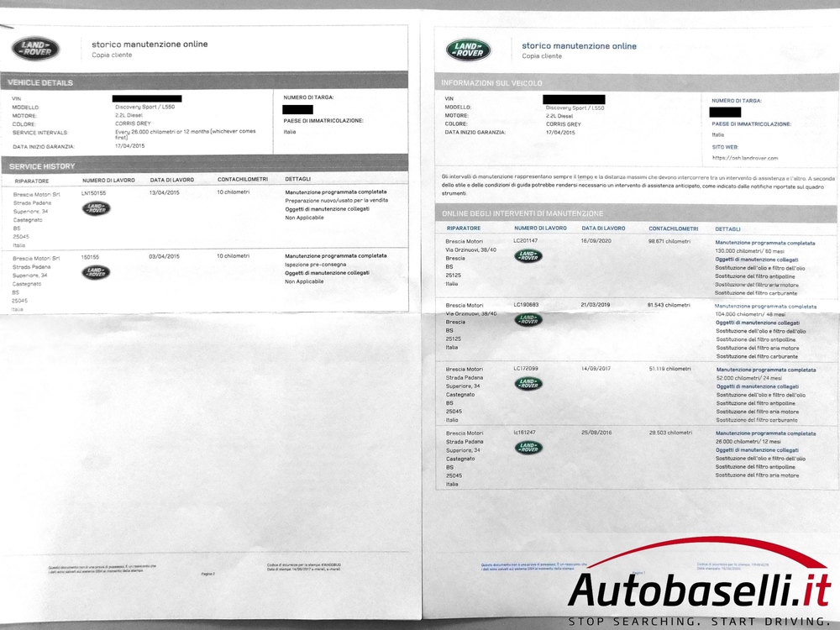Screen dimensions: 840x630
Task: Click '52.000 chilometri/ 24 mesi' service detail
Action: pos(749,378)
